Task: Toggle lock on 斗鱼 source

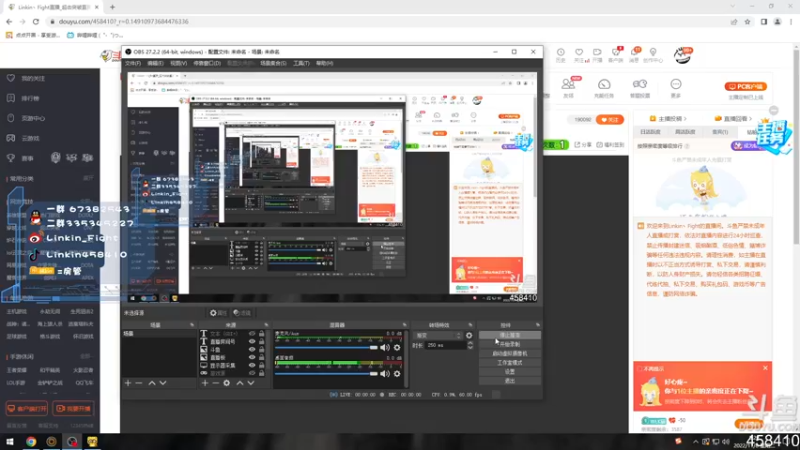Action: click(x=262, y=349)
